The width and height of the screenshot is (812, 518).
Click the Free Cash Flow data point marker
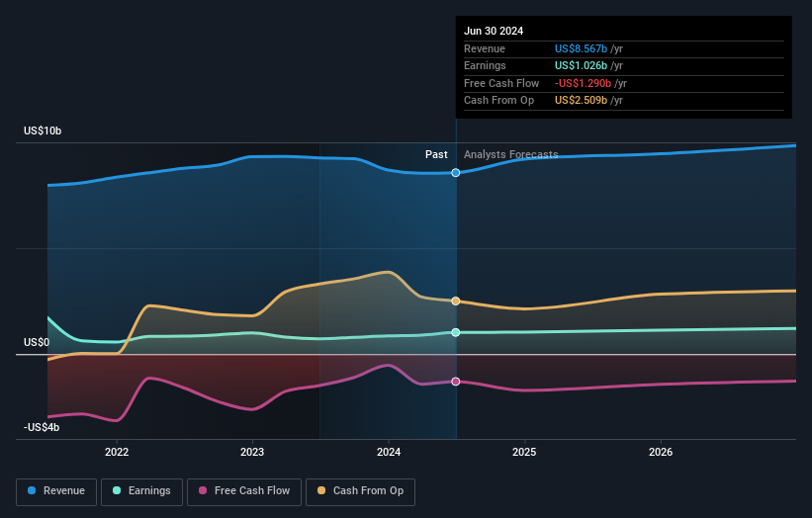coord(456,382)
